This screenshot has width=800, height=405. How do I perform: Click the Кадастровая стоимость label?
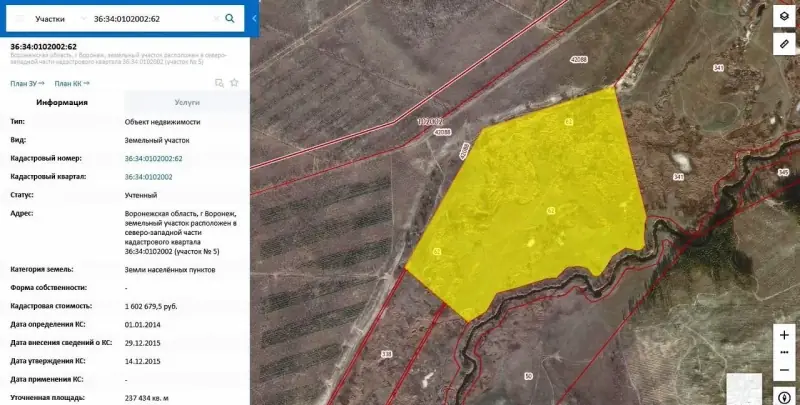pos(51,306)
